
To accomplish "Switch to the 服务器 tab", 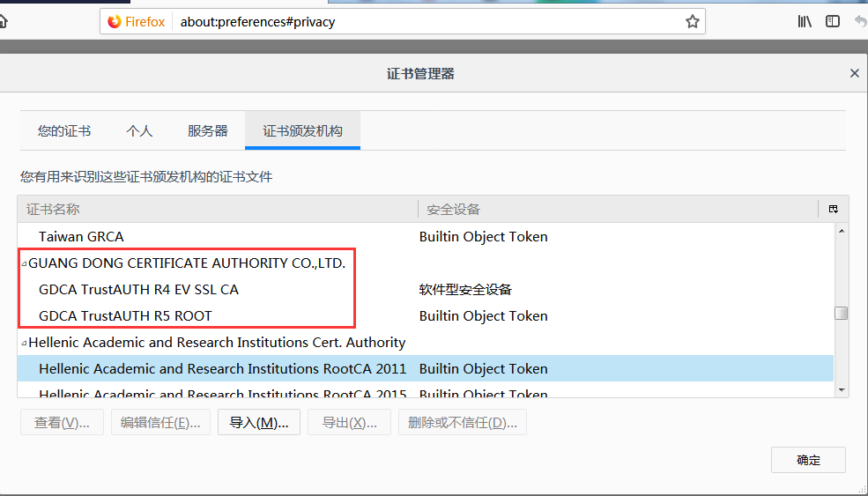I will point(208,130).
